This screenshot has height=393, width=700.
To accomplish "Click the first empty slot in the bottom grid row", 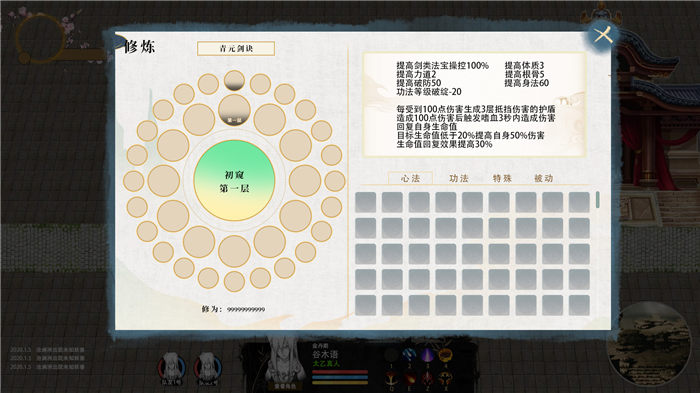I will point(366,305).
